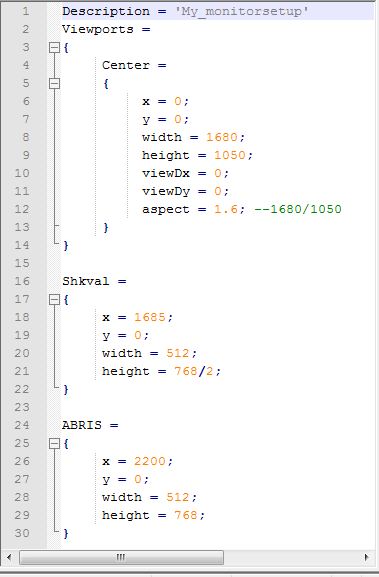Screen dimensions: 379x577
Task: Click the viewDy text on line 11
Action: point(166,191)
